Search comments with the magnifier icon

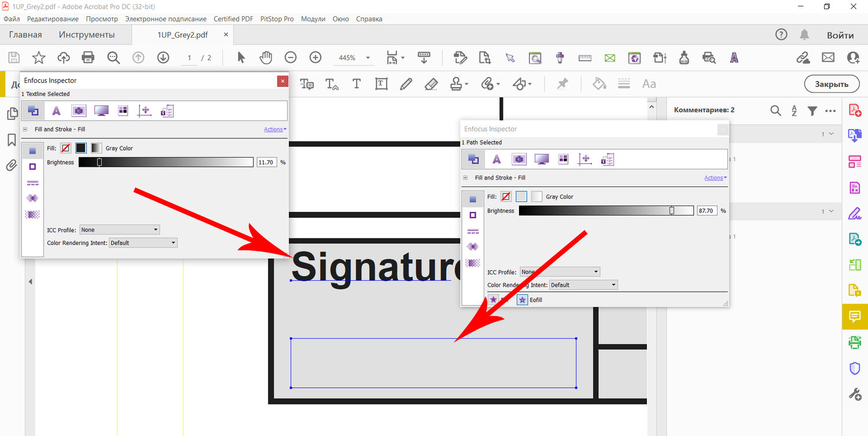(776, 111)
